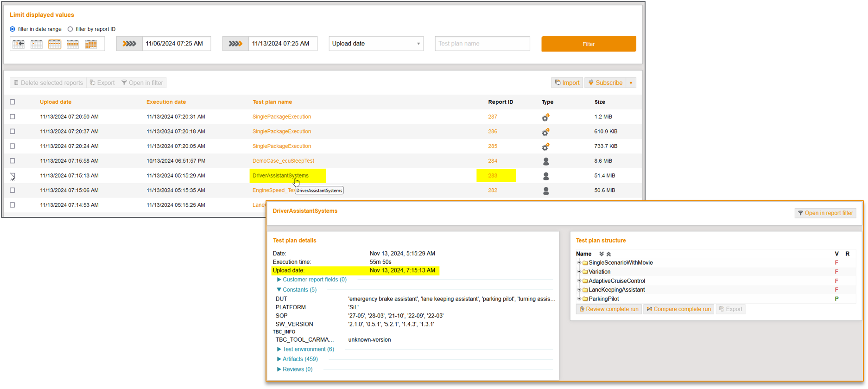This screenshot has height=389, width=868.
Task: Select the highlighted week-range calendar icon
Action: (x=55, y=44)
